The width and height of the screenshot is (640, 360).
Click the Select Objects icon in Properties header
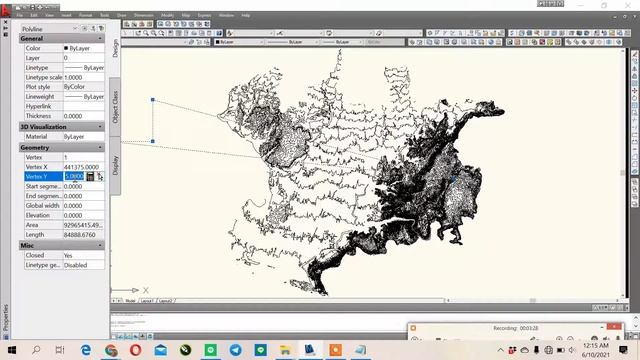click(x=93, y=29)
